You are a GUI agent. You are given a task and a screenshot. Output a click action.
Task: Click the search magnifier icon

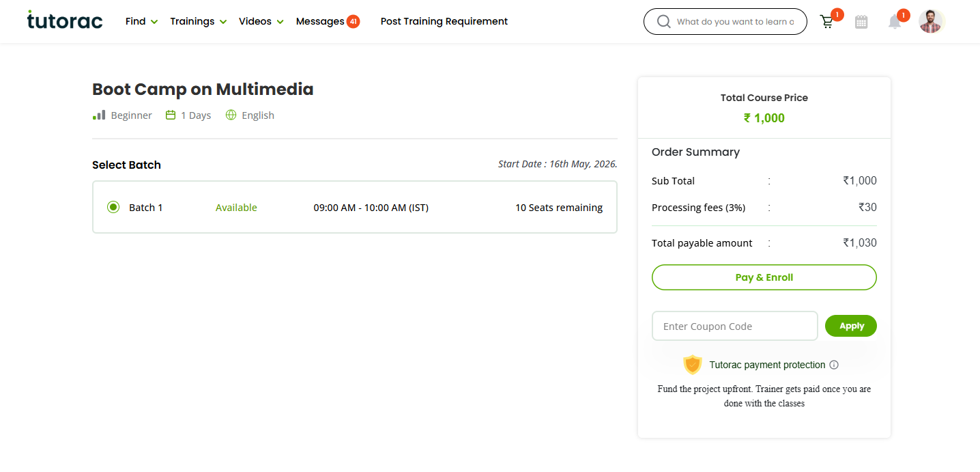663,22
